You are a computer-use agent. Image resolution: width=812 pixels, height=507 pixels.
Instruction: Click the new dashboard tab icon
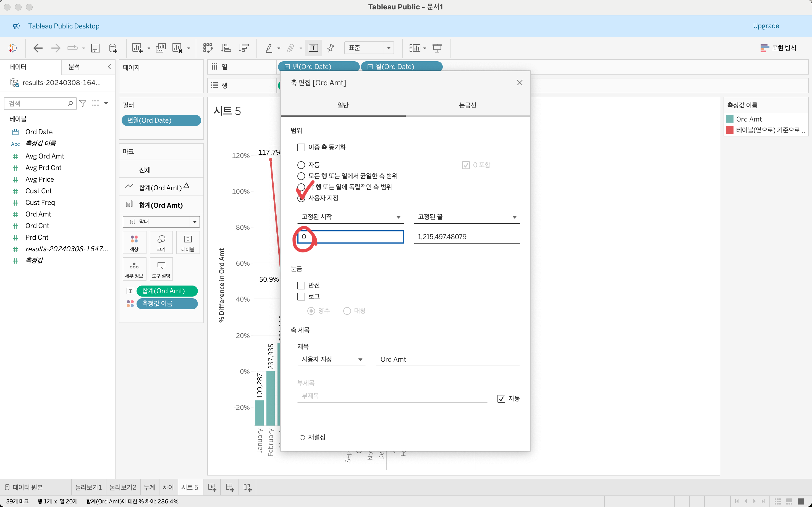pos(230,487)
